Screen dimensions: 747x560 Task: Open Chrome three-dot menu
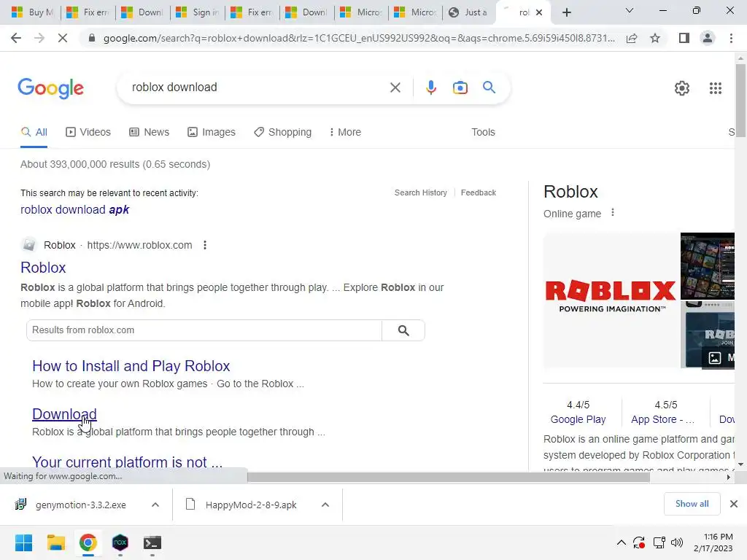pyautogui.click(x=731, y=38)
